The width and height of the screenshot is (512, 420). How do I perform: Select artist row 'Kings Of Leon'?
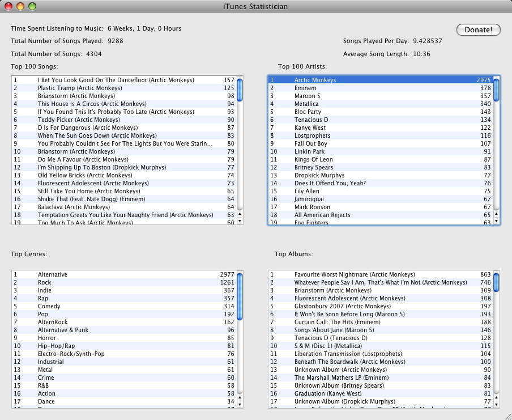click(381, 159)
